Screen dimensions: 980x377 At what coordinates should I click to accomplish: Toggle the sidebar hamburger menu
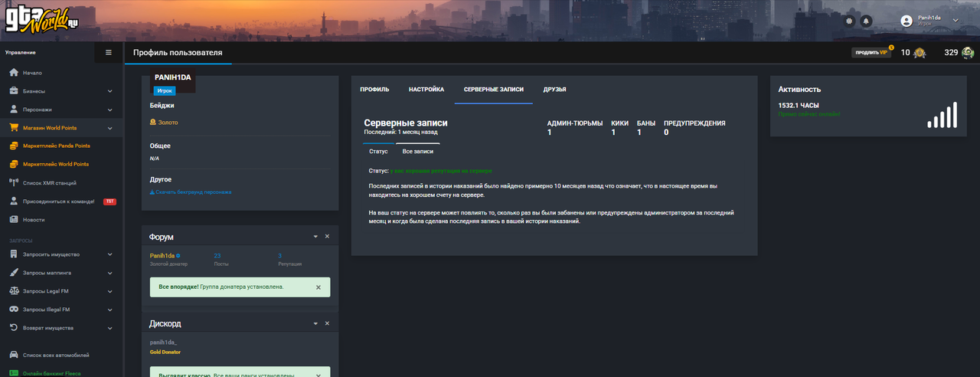coord(109,52)
